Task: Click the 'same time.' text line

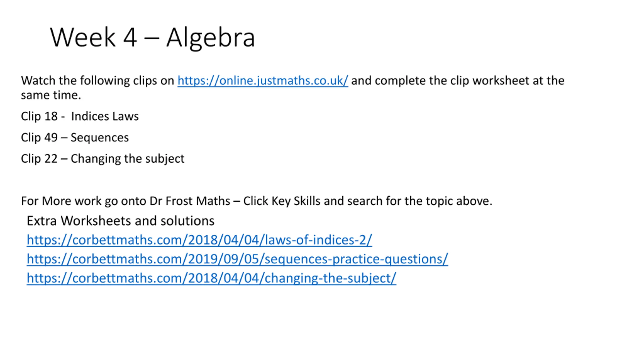Action: click(x=51, y=95)
